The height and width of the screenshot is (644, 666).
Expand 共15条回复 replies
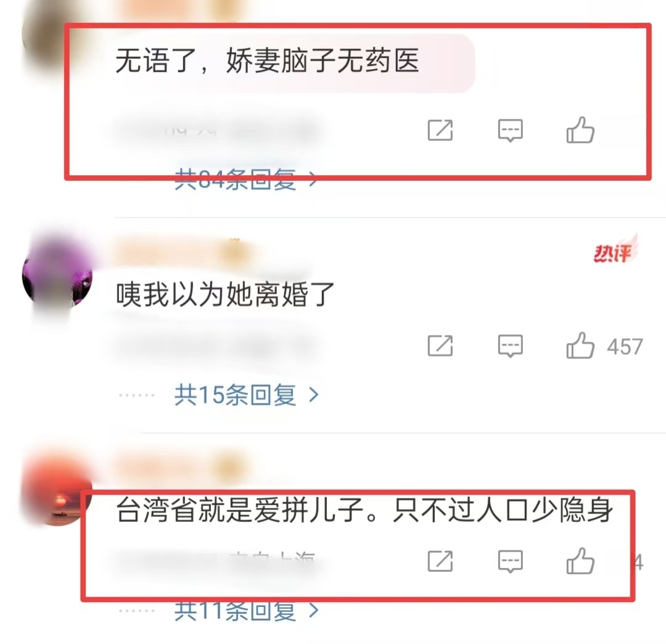pyautogui.click(x=246, y=395)
